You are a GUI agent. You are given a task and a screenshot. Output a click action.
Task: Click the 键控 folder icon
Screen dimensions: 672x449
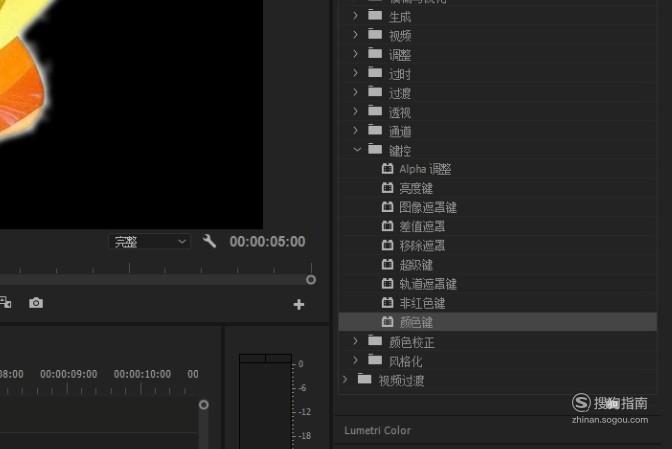click(x=375, y=149)
